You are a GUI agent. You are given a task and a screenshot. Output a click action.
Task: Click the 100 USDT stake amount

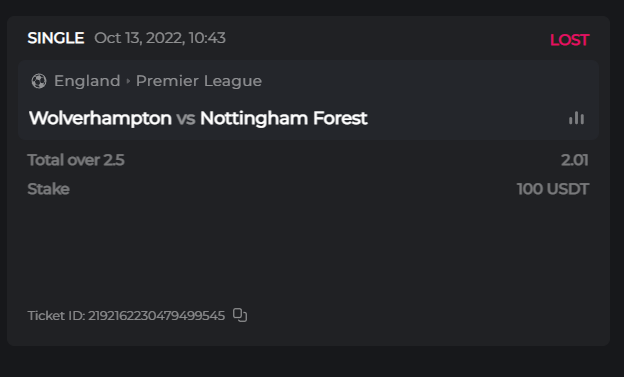coord(553,189)
